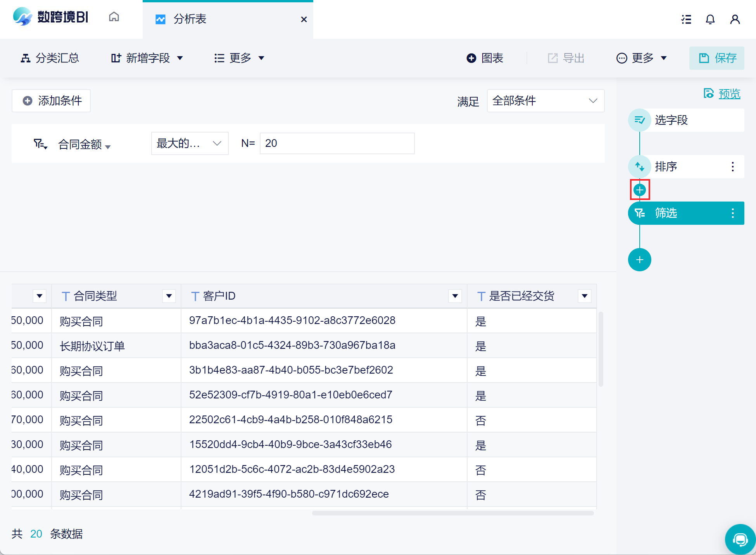Open the 排序 step options menu

click(x=732, y=167)
